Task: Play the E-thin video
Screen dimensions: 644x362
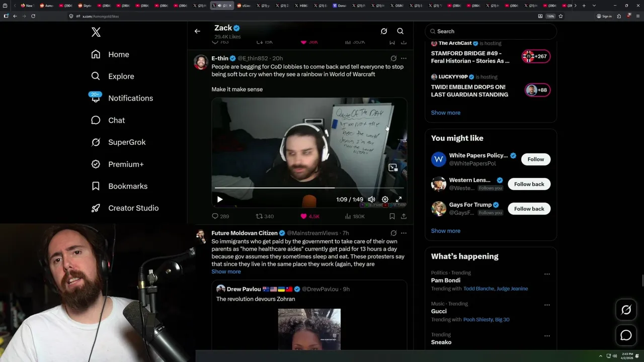Action: (x=220, y=200)
